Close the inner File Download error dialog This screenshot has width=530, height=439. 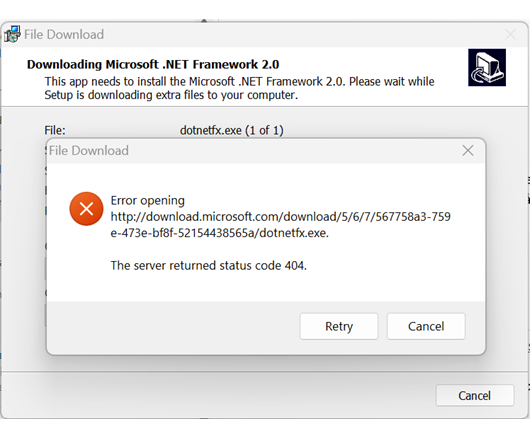pyautogui.click(x=468, y=150)
